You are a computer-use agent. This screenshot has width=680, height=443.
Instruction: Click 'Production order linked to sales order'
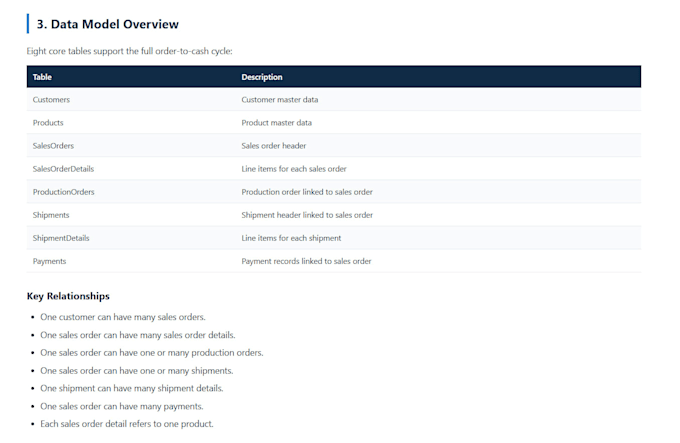pyautogui.click(x=307, y=192)
